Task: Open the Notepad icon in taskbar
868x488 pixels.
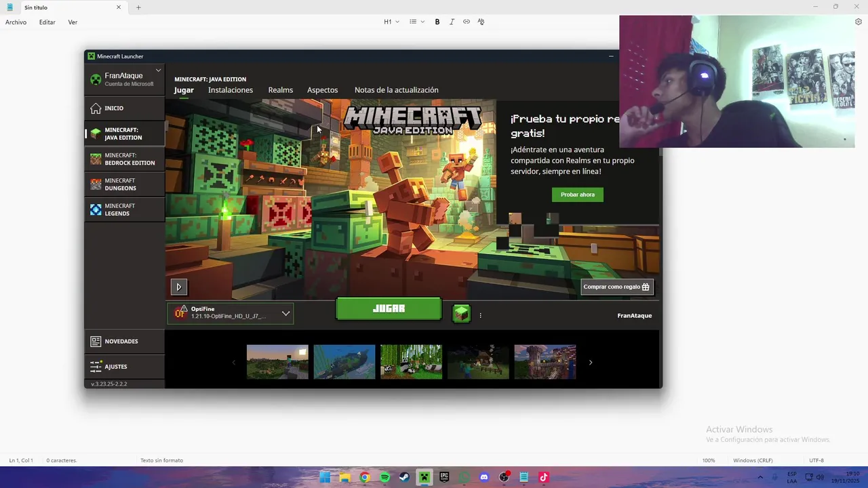Action: (x=524, y=477)
